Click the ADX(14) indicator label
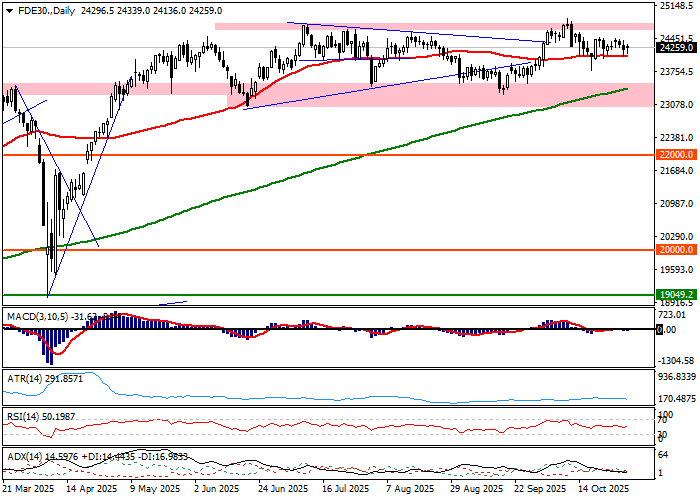The height and width of the screenshot is (500, 700). click(25, 456)
